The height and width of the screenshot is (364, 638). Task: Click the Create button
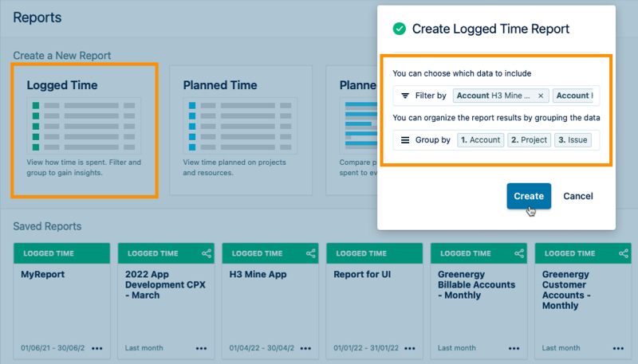coord(529,196)
